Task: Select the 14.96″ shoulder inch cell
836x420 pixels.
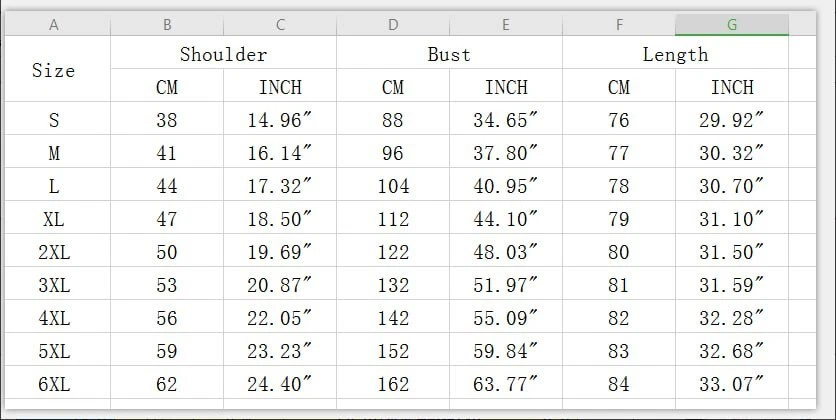Action: tap(280, 118)
